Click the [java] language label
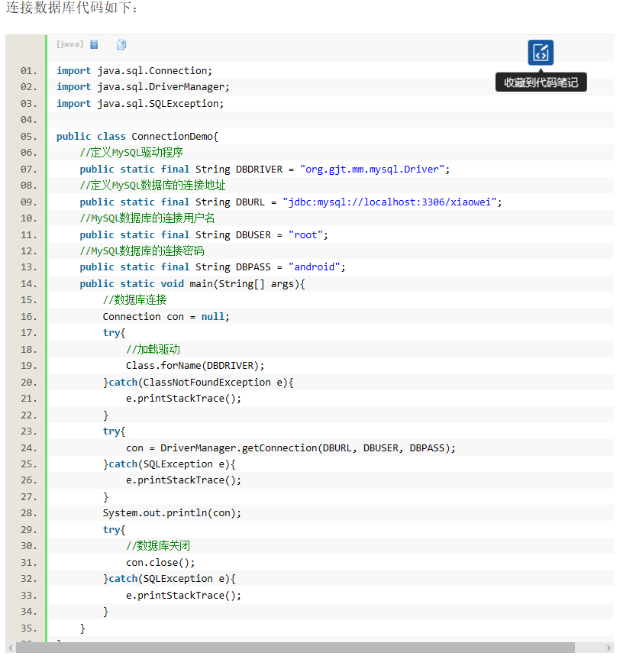 [x=69, y=44]
